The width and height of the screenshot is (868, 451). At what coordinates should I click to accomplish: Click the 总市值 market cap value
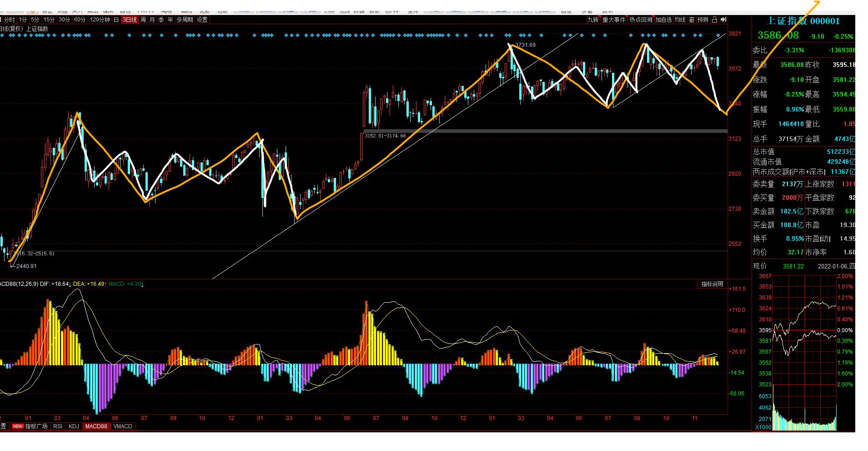[841, 152]
